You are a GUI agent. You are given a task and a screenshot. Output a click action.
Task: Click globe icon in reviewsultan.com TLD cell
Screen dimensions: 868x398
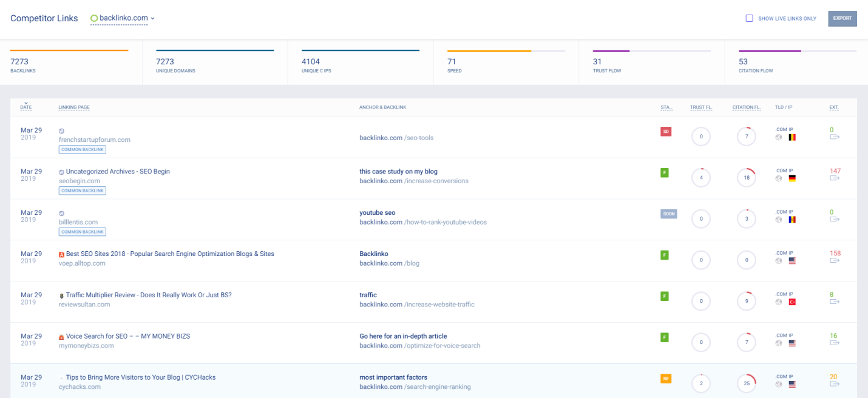779,302
